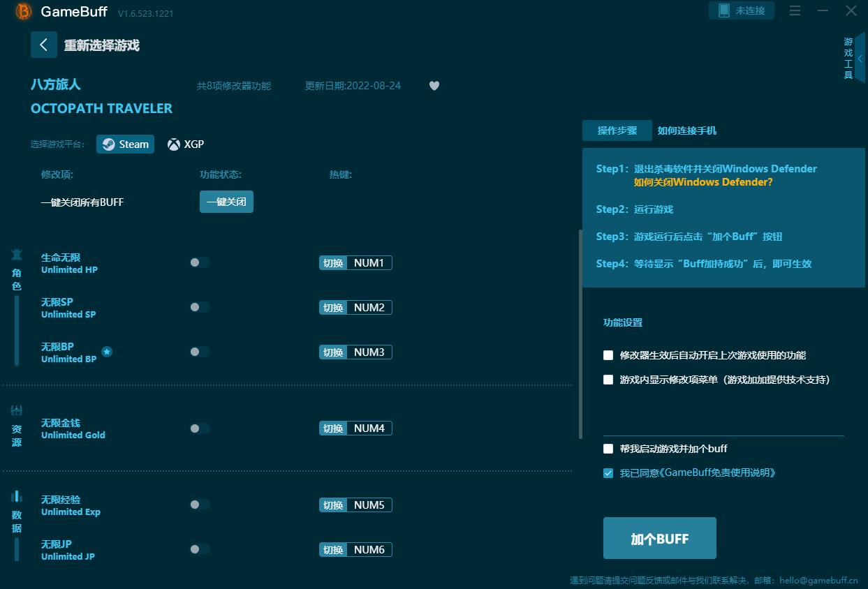Open the hamburger menu in title bar
Screen dimensions: 868x589
(x=795, y=10)
